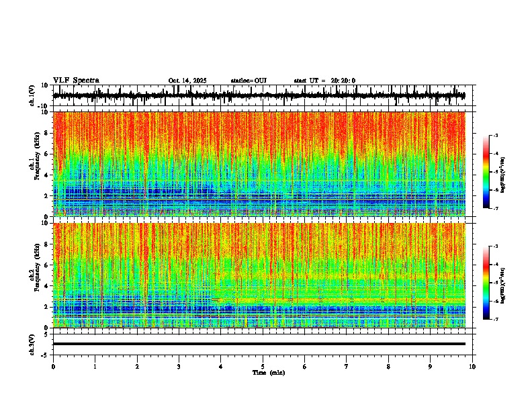Click the '1' tick on time axis
Screen dimensions: 532x411
click(95, 367)
